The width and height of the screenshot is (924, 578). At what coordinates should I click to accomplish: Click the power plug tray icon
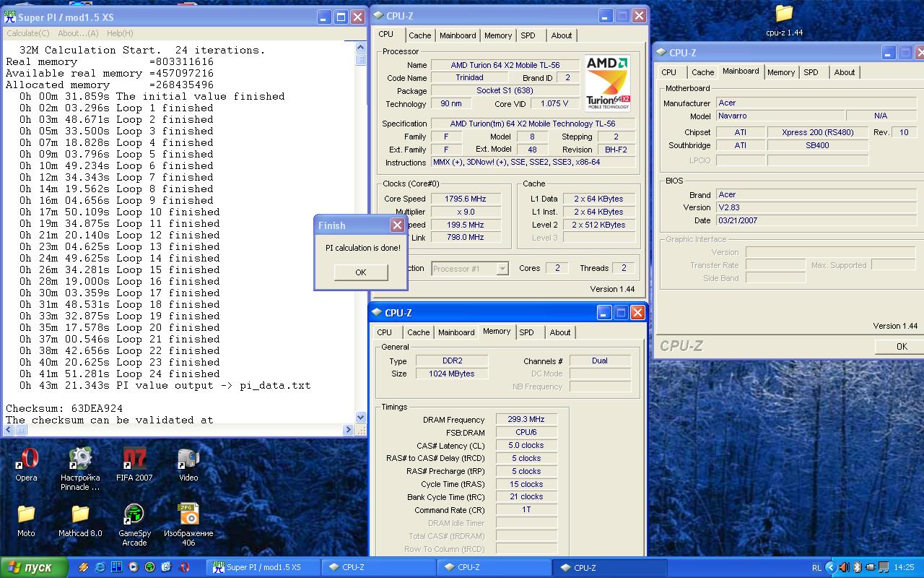871,567
